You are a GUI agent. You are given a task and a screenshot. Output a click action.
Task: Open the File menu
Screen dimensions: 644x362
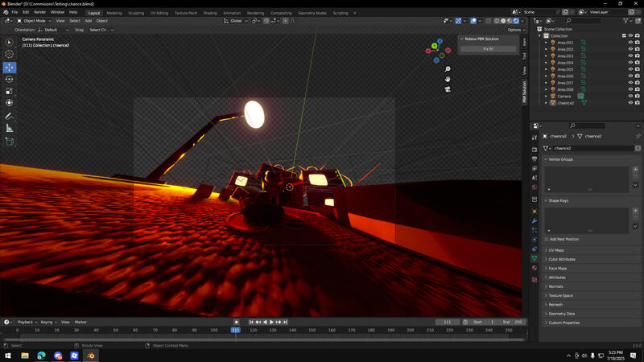(14, 12)
